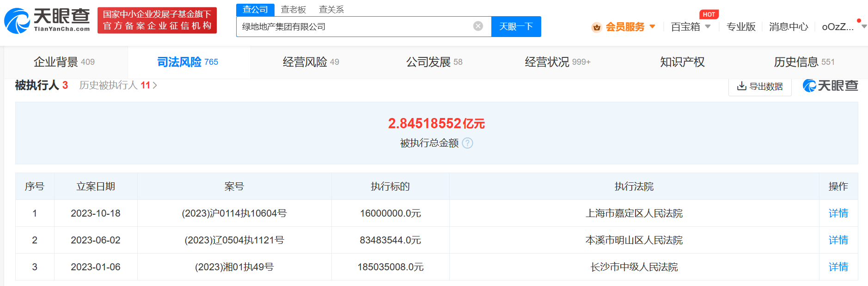This screenshot has height=286, width=868.
Task: Switch to the 查关系 search tab
Action: click(x=331, y=9)
